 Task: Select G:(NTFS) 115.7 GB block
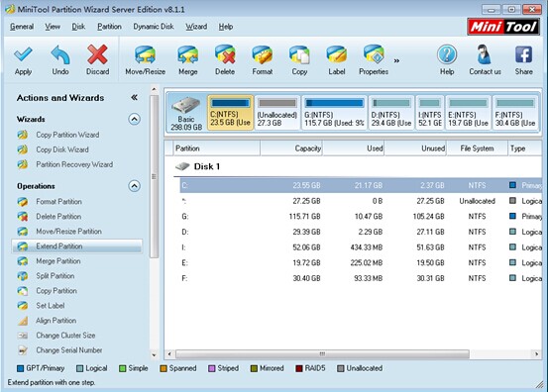[335, 113]
